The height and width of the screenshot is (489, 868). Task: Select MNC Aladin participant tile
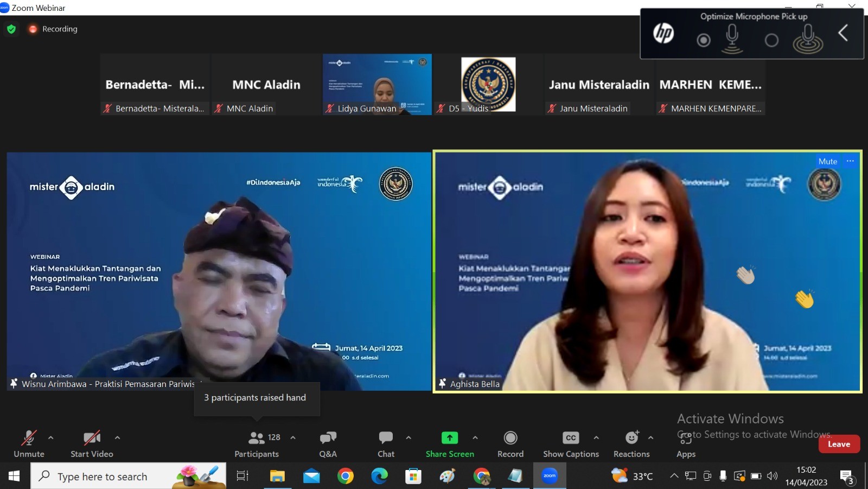pos(266,84)
